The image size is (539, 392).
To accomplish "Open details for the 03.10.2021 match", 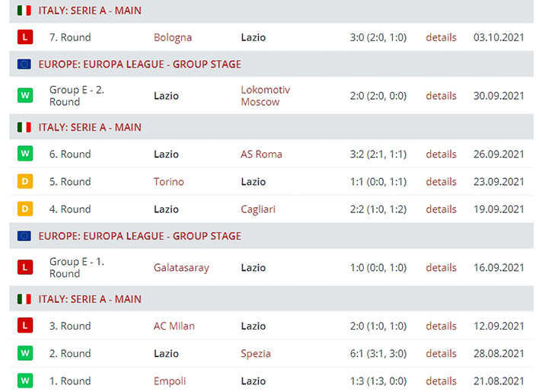I will pos(441,37).
